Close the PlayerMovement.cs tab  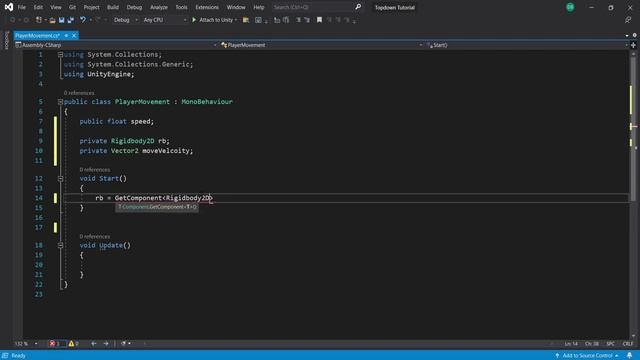tap(74, 36)
